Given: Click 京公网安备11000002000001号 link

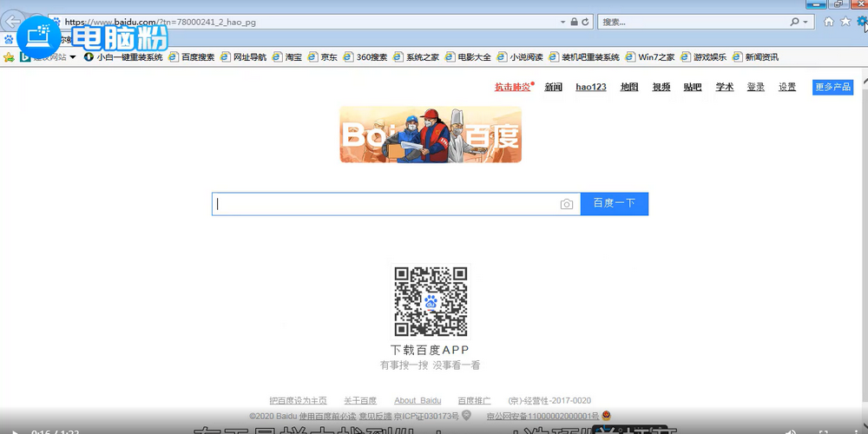Looking at the screenshot, I should (542, 416).
